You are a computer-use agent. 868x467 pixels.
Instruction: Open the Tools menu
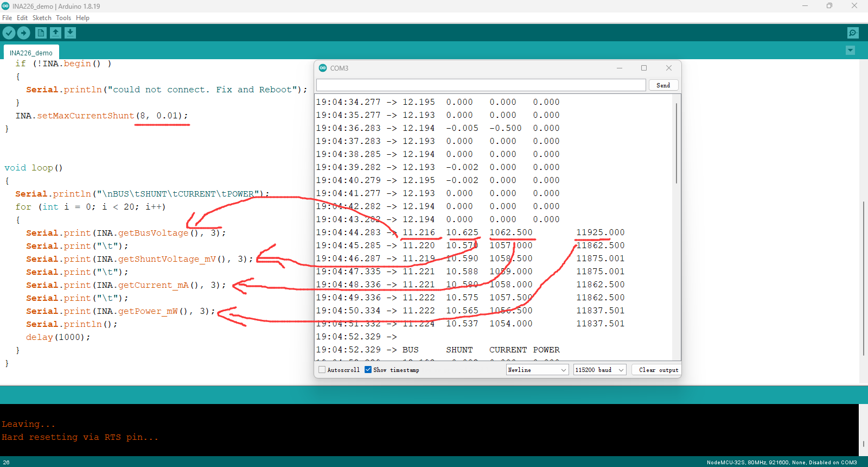click(x=63, y=18)
